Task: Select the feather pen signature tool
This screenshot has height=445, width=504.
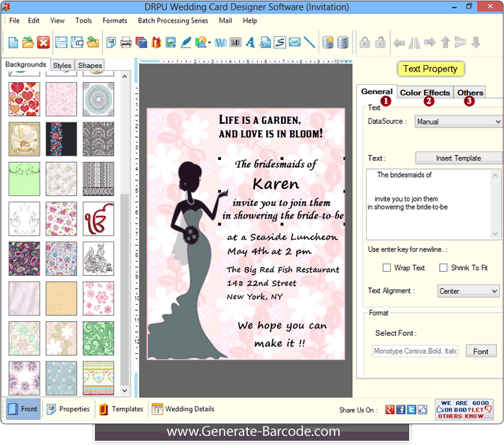Action: click(x=185, y=42)
